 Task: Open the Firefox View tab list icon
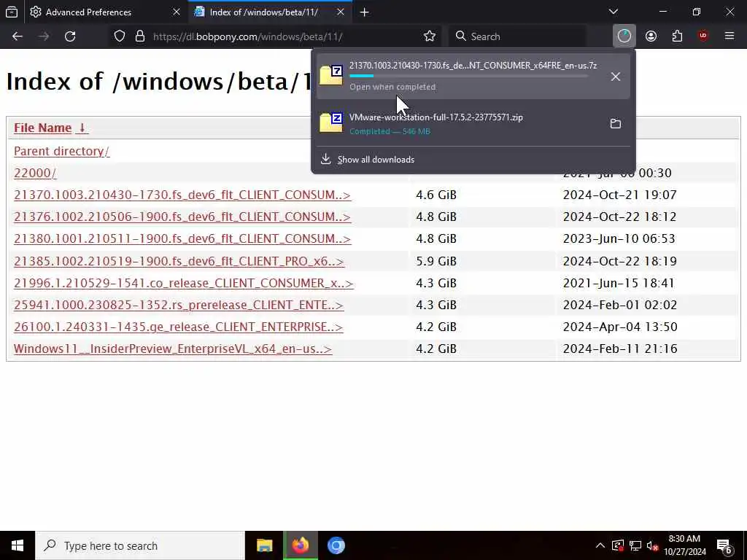12,12
